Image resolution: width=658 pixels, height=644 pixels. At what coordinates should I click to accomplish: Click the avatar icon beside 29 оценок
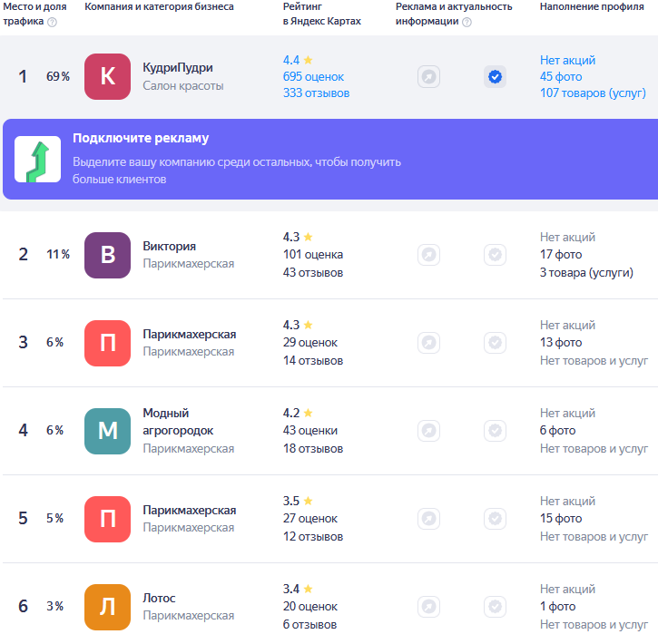click(x=107, y=343)
